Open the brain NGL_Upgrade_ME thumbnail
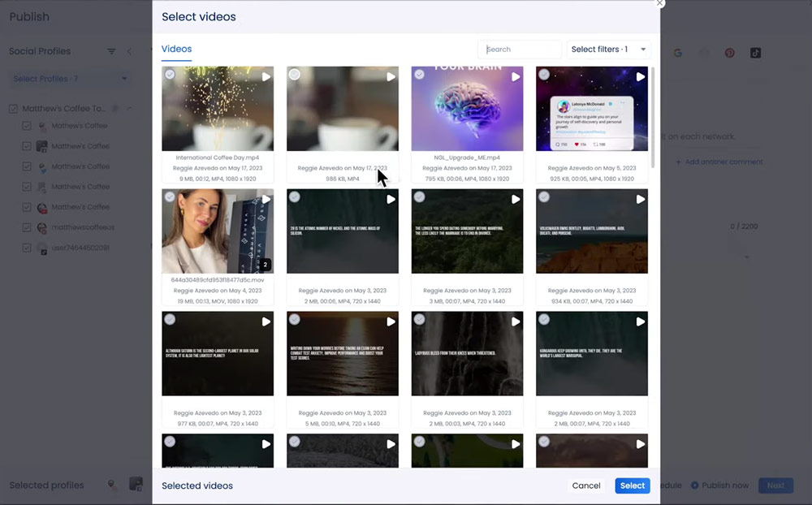 coord(467,109)
